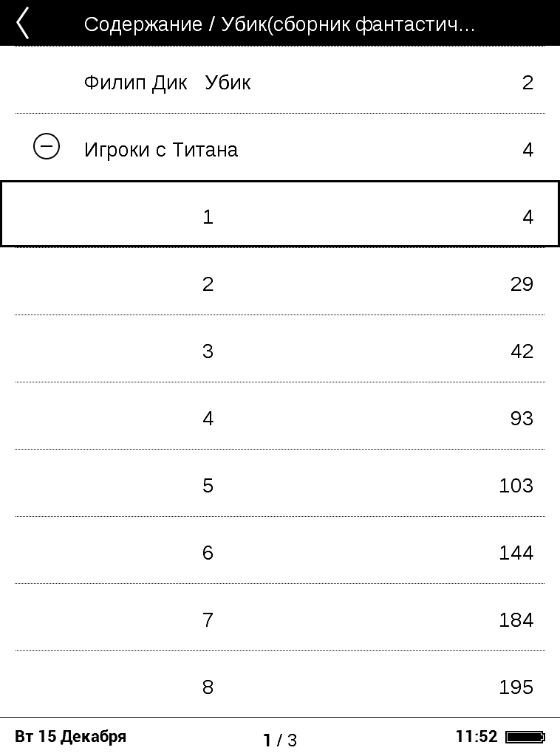The width and height of the screenshot is (560, 756).
Task: Tap the 1 / 3 page indicator
Action: [280, 740]
